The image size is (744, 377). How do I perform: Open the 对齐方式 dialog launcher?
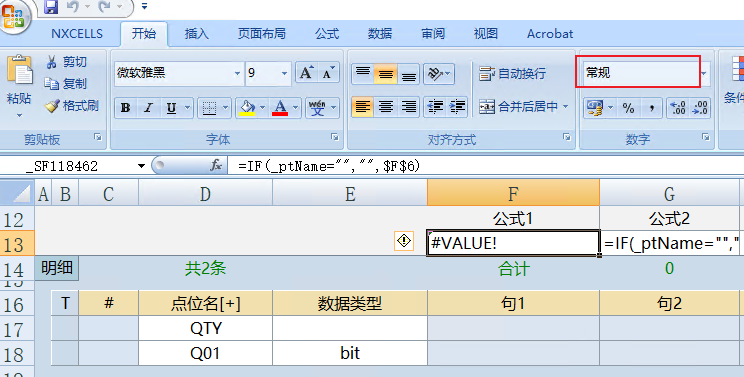(567, 137)
